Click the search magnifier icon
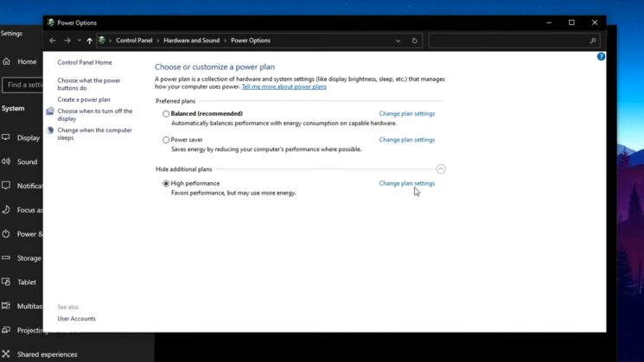 (x=593, y=41)
